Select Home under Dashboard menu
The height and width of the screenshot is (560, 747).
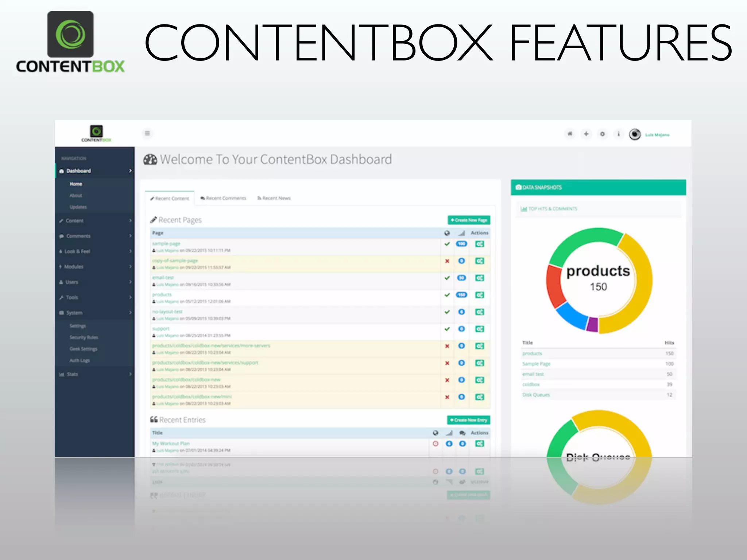[x=76, y=184]
